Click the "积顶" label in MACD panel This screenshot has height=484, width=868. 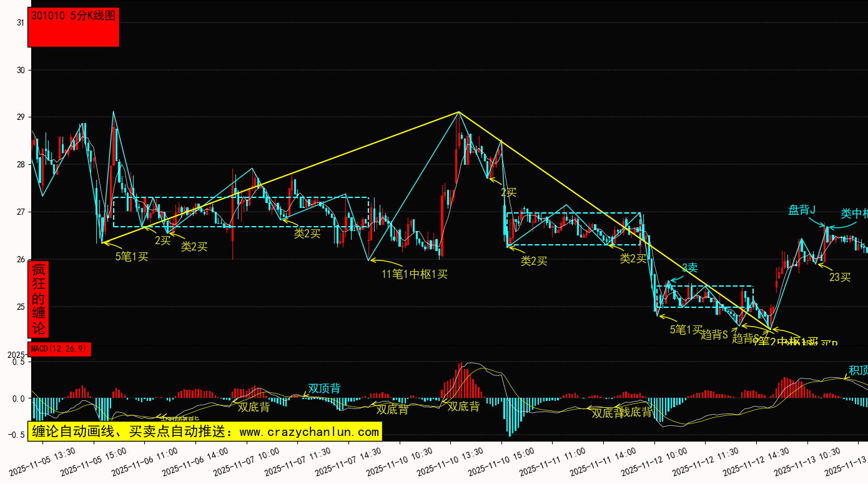point(857,370)
